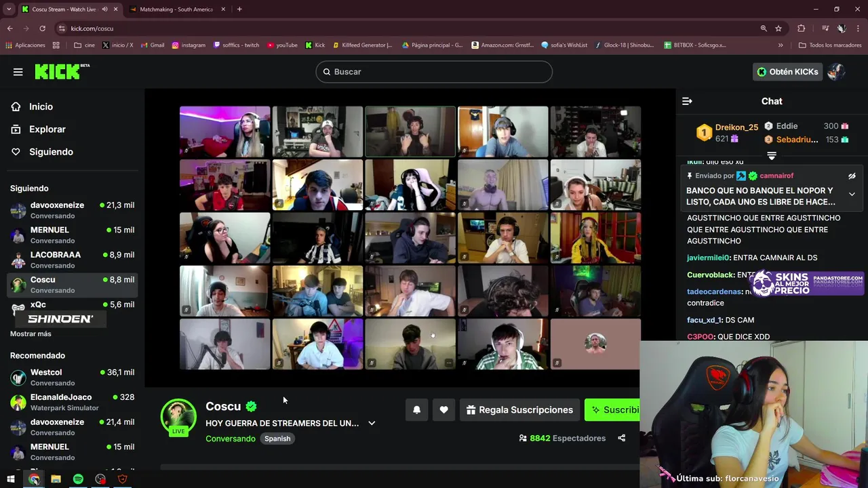This screenshot has height=488, width=868.
Task: Open Amazon.com bookmark
Action: pos(502,45)
